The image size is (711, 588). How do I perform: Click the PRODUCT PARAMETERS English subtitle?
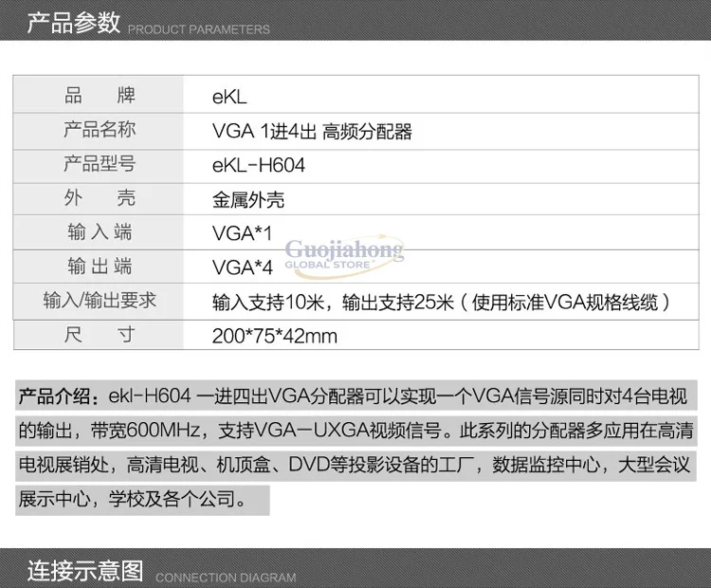[199, 29]
